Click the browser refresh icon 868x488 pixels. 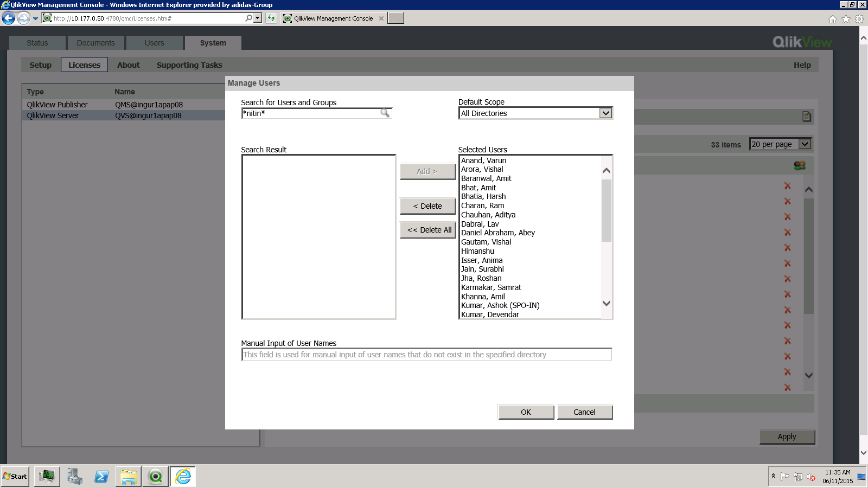pos(271,18)
